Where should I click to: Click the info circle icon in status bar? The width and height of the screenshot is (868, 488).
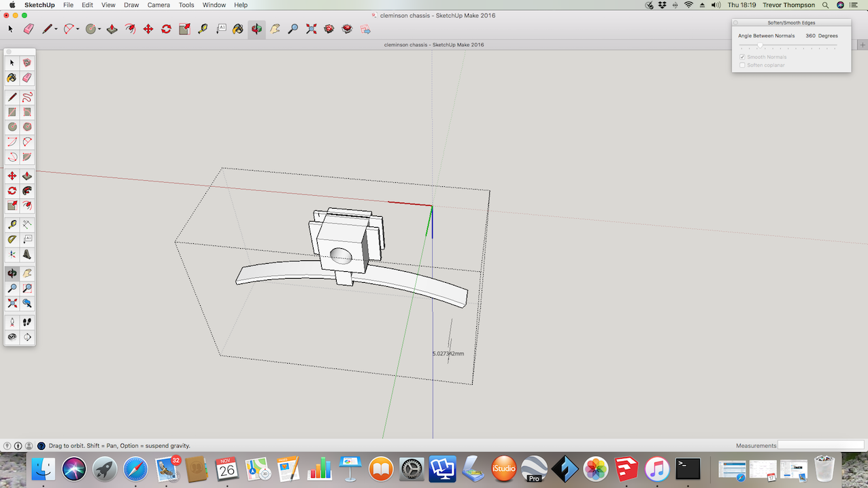point(18,446)
